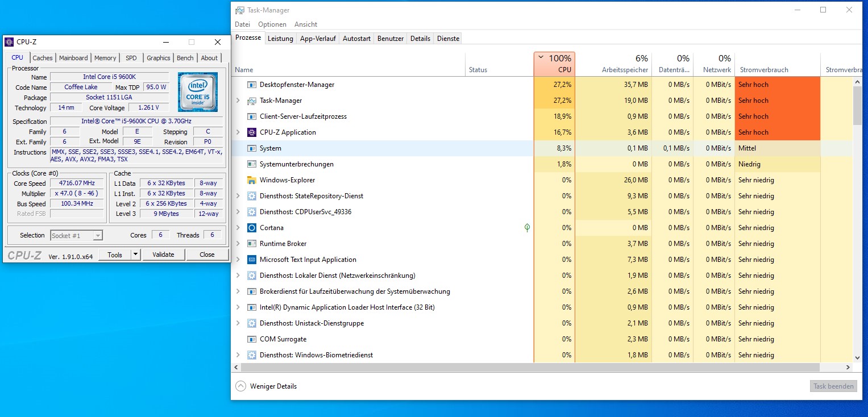This screenshot has width=868, height=417.
Task: Open the Graphics tab in CPU-Z
Action: coord(158,58)
